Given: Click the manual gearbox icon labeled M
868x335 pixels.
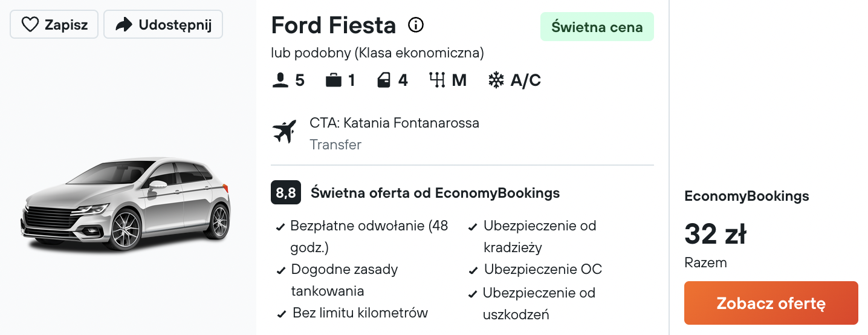Looking at the screenshot, I should (437, 80).
